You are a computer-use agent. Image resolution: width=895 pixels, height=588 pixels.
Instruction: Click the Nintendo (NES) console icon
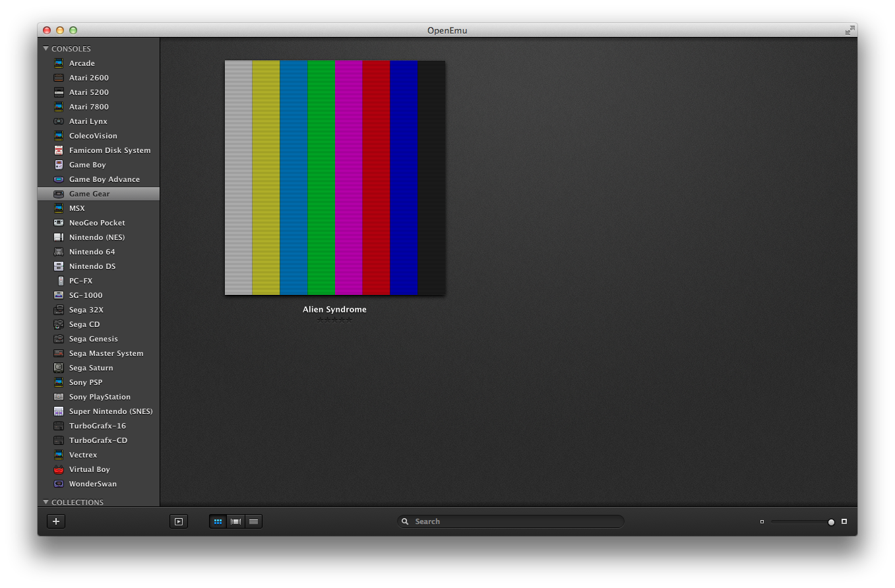(x=59, y=237)
